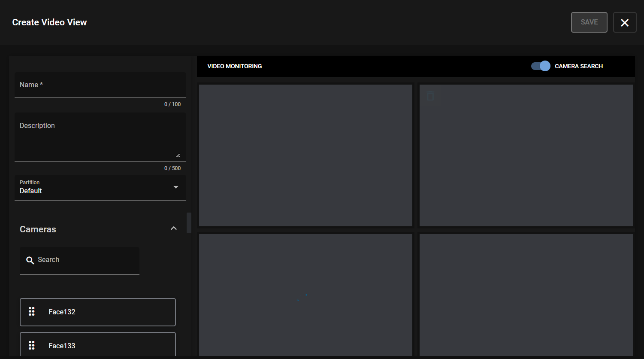
Task: Click the drag handle icon on Face133 card
Action: [x=31, y=345]
